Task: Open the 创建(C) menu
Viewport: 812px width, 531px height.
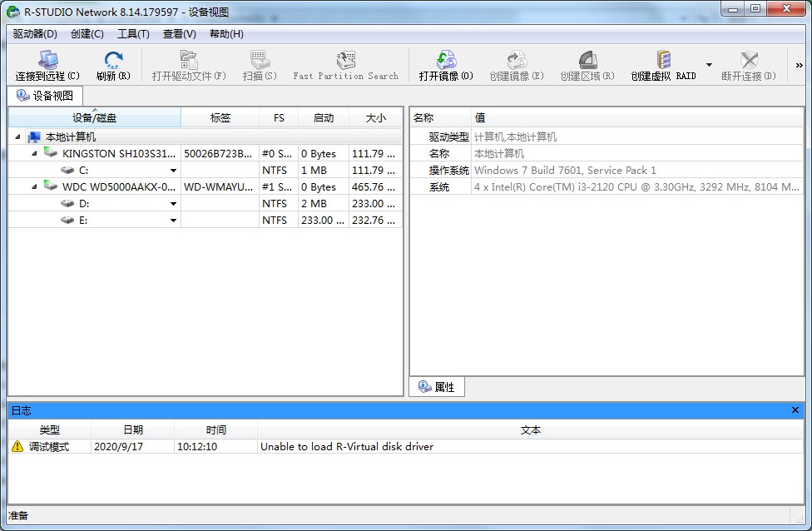Action: click(87, 33)
